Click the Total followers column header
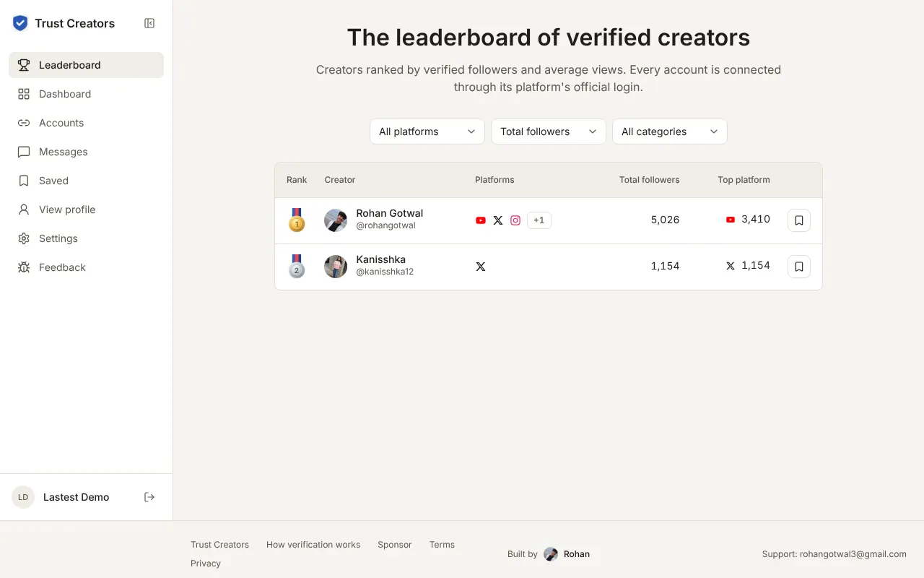924x578 pixels. click(x=649, y=180)
